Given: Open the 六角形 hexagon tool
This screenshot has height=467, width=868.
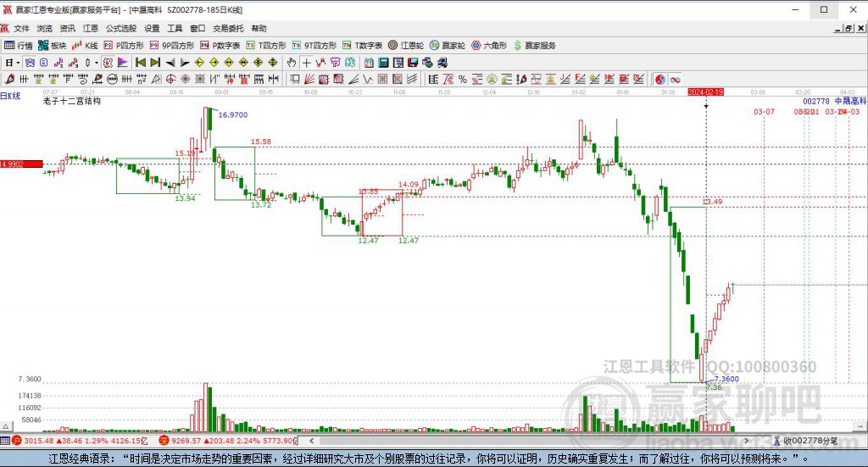Looking at the screenshot, I should [489, 46].
